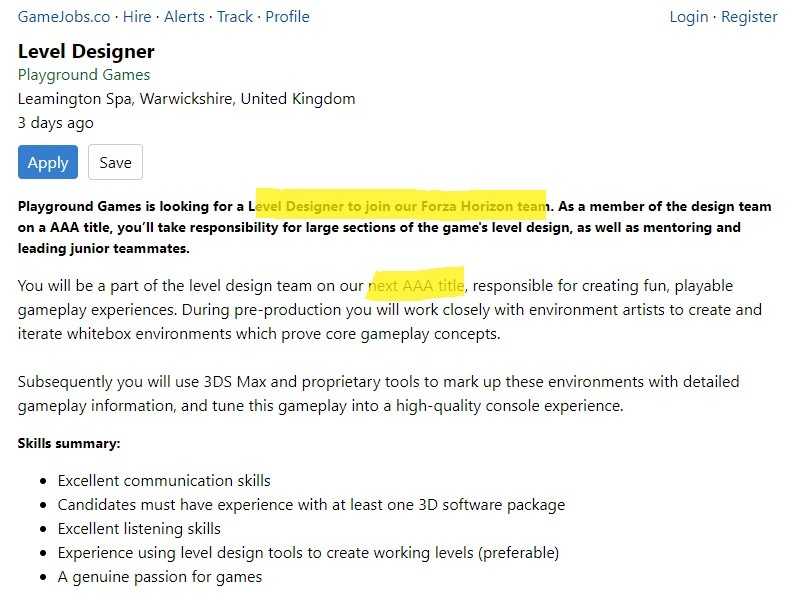Click the highlighted 'next AAA title' text

tap(417, 286)
